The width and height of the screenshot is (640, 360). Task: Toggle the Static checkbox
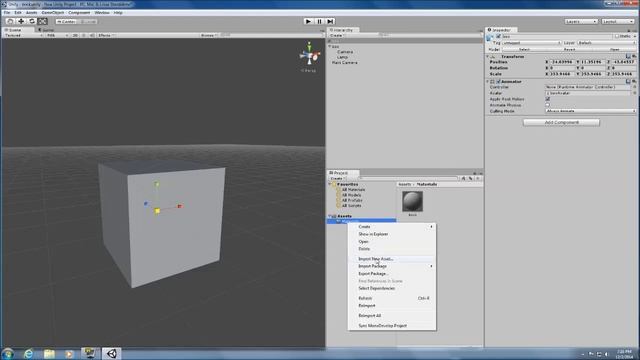tap(618, 36)
